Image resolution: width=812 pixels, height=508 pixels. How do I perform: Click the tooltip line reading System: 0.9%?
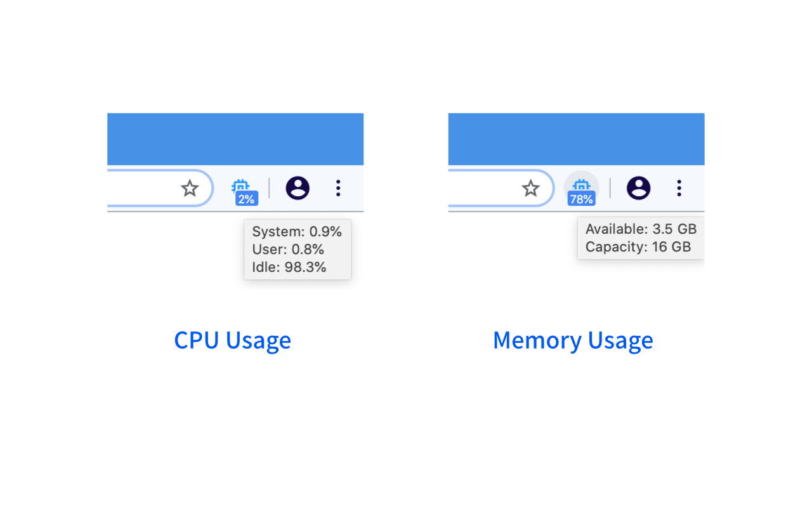tap(297, 231)
